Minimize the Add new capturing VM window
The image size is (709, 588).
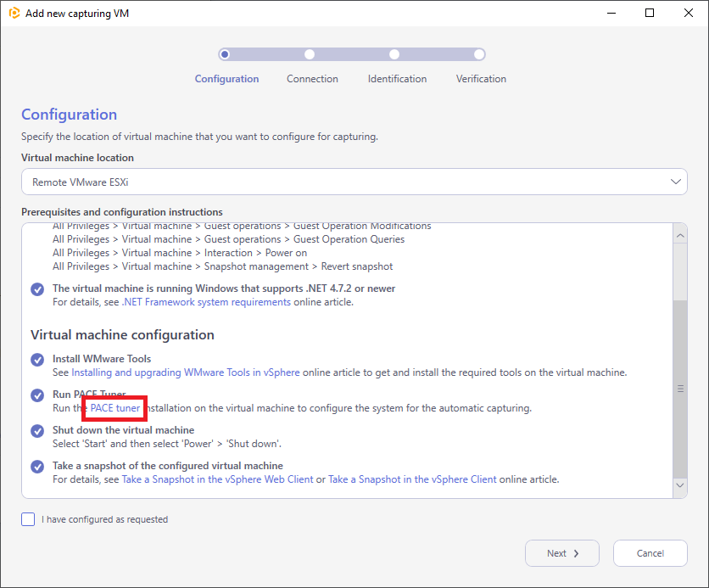[x=611, y=13]
